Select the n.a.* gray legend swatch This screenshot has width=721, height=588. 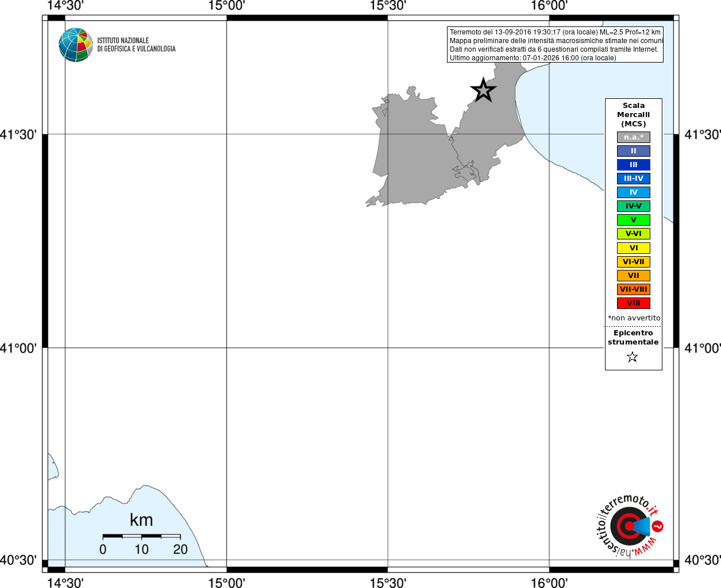click(x=634, y=137)
